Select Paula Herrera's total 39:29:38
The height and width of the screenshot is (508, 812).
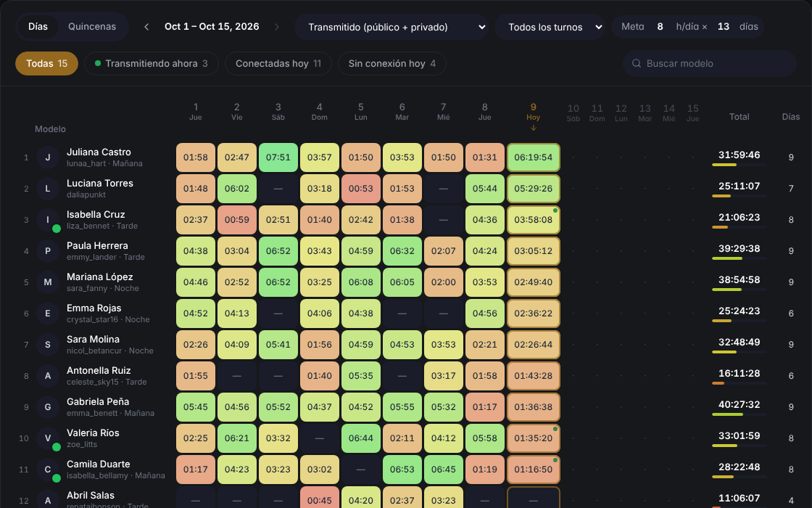pyautogui.click(x=739, y=249)
